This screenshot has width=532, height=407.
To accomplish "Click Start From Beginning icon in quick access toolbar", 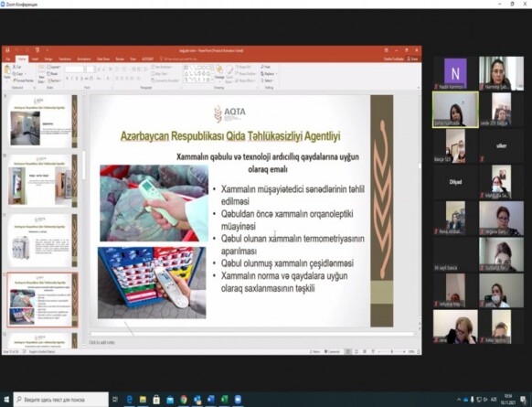I will (x=37, y=50).
